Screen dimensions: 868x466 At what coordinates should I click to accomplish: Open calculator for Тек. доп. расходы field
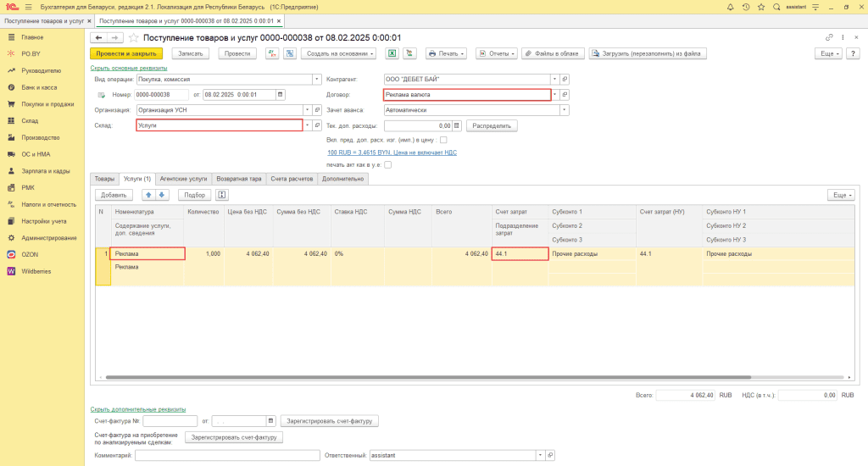point(457,125)
